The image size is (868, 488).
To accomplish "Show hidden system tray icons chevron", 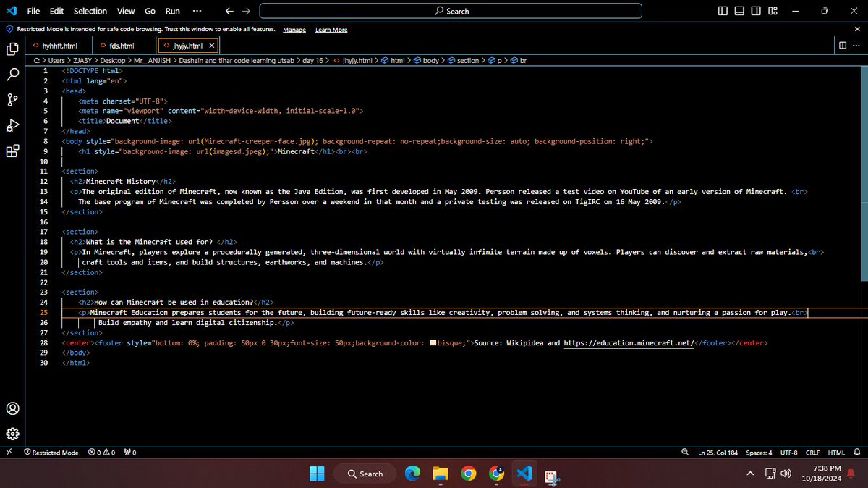I will tap(750, 474).
